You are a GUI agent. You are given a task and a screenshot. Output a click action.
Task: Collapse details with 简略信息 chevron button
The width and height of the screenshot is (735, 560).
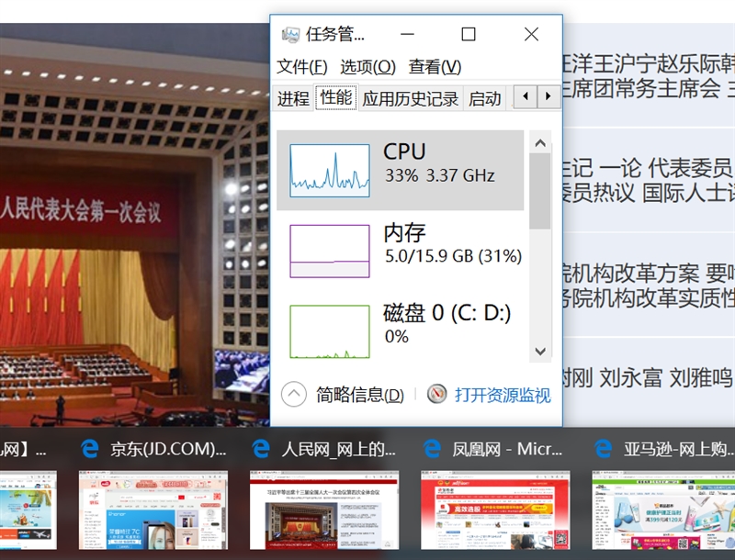click(x=293, y=395)
